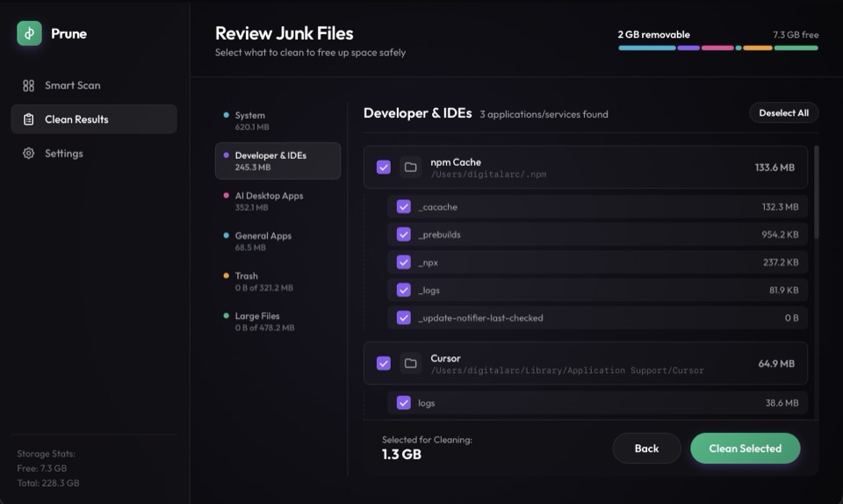Open Smart Scan in sidebar
Image resolution: width=843 pixels, height=504 pixels.
pyautogui.click(x=94, y=85)
